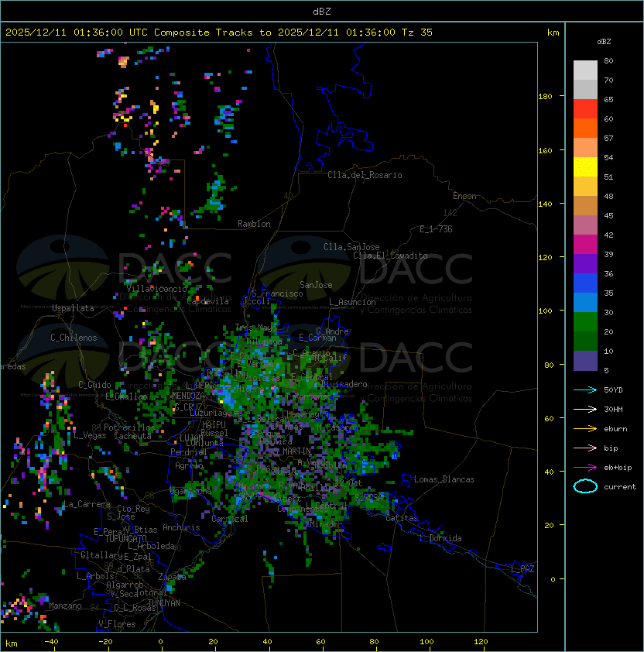Click the 'Capdevila' map label
Image resolution: width=644 pixels, height=652 pixels.
[208, 301]
